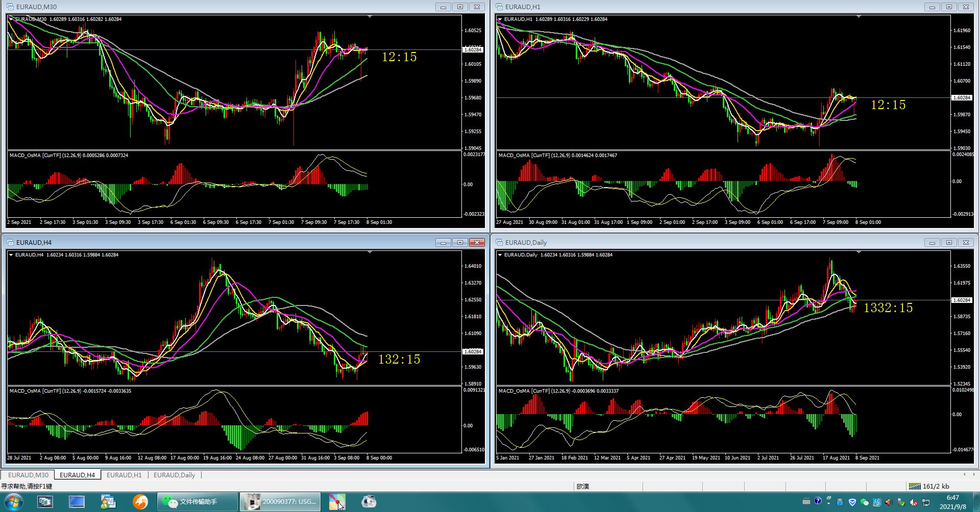Click the red blocked-sound tray icon
Viewport: 980px width, 512px height.
click(914, 502)
